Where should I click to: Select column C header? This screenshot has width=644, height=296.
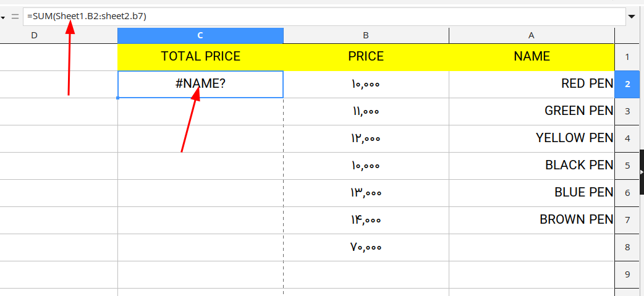(x=200, y=36)
